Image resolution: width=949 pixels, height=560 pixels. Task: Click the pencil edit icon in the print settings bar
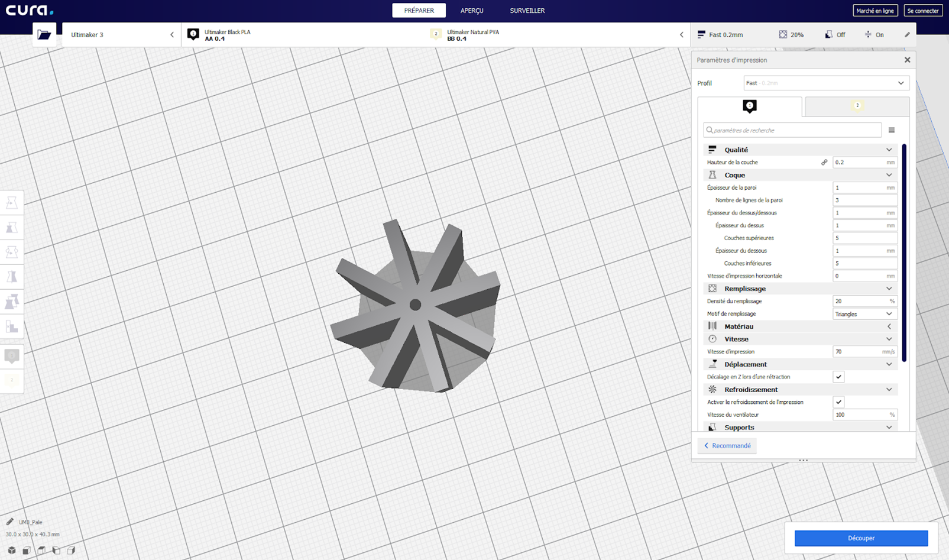pos(907,35)
